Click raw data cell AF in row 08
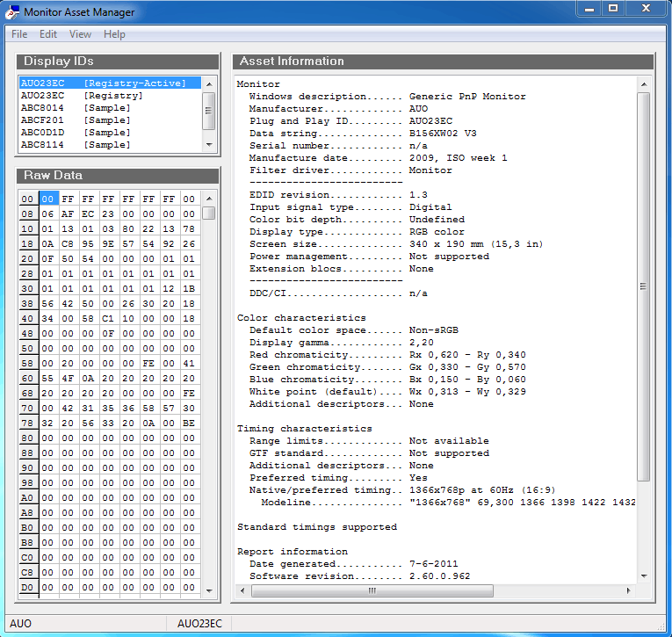 [68, 214]
